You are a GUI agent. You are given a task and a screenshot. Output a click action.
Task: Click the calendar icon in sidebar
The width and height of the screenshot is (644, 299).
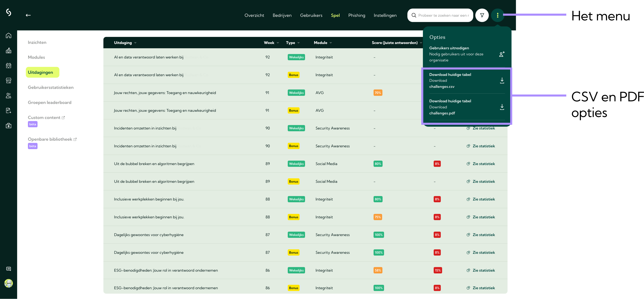pyautogui.click(x=8, y=66)
